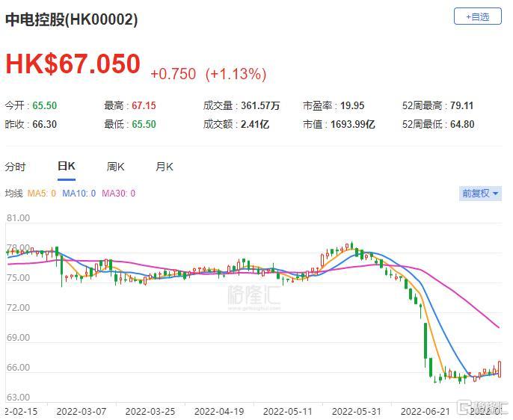Image resolution: width=513 pixels, height=420 pixels.
Task: Click the 72.00 price axis label
Action: point(18,308)
